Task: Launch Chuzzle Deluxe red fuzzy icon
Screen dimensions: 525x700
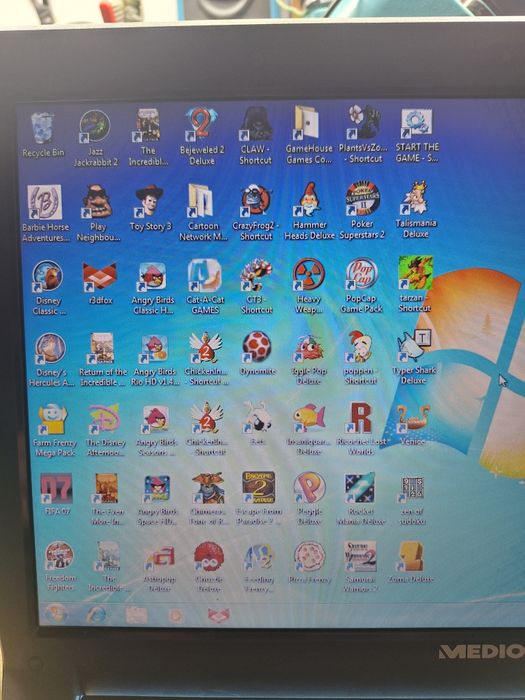Action: (x=208, y=557)
